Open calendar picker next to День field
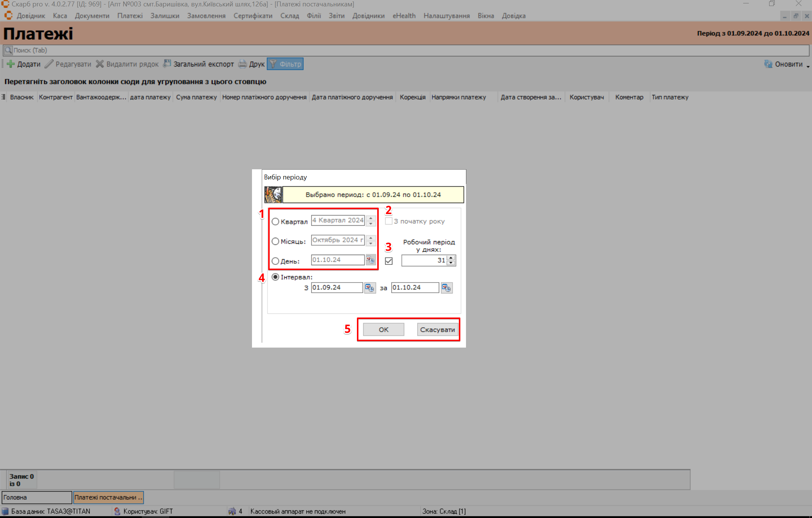This screenshot has height=518, width=812. tap(370, 260)
